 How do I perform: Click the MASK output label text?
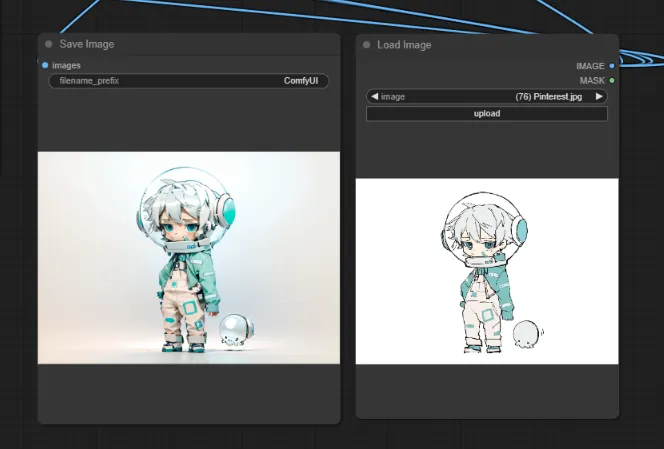click(592, 80)
